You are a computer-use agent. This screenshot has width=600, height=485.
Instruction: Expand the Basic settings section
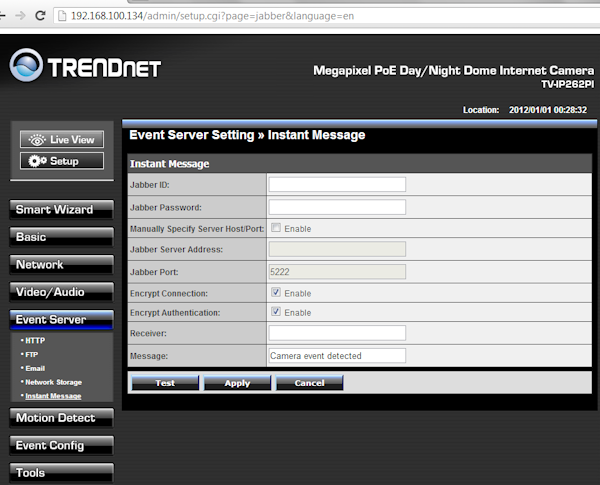pyautogui.click(x=62, y=237)
